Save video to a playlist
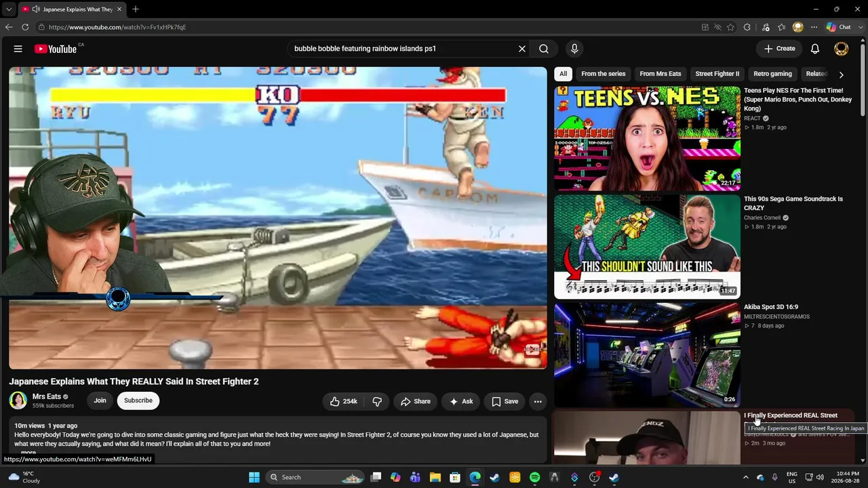Viewport: 868px width, 488px height. coord(505,401)
